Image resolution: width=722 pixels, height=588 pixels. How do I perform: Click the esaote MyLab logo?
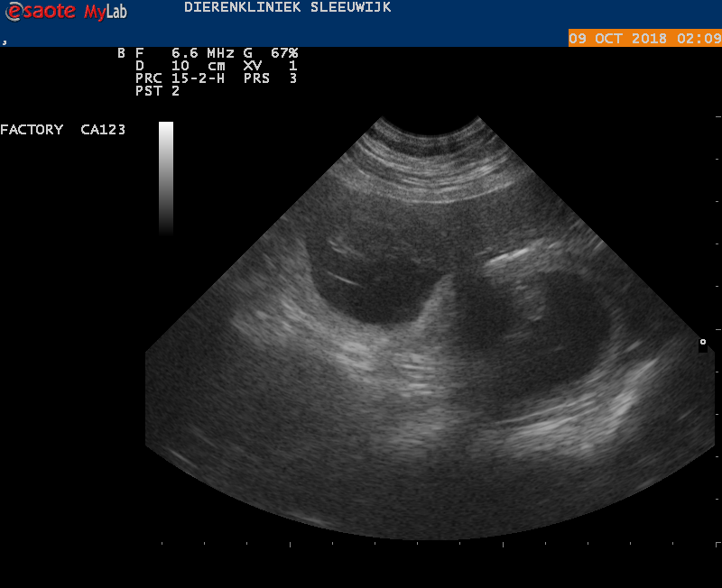[66, 12]
